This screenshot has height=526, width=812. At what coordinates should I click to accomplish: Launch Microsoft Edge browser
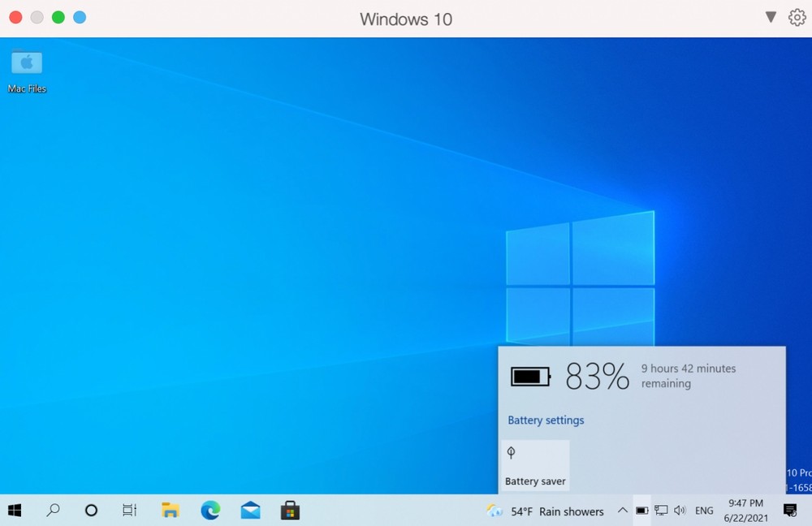[x=210, y=511]
